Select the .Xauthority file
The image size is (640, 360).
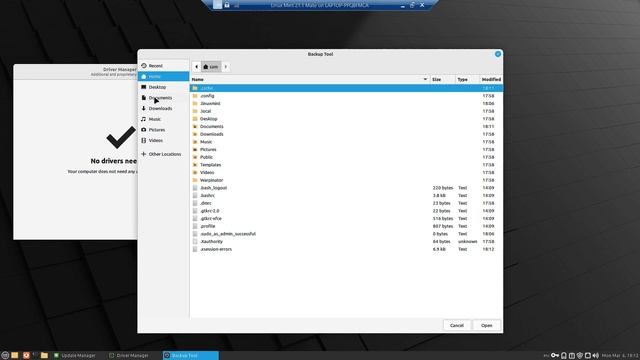[x=346, y=242]
